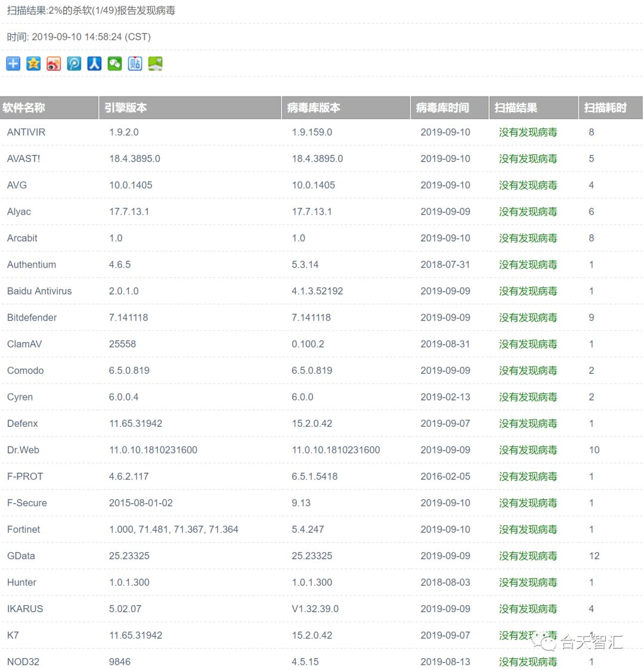The image size is (644, 670).
Task: Select the Baidu Antivirus row name
Action: [39, 291]
